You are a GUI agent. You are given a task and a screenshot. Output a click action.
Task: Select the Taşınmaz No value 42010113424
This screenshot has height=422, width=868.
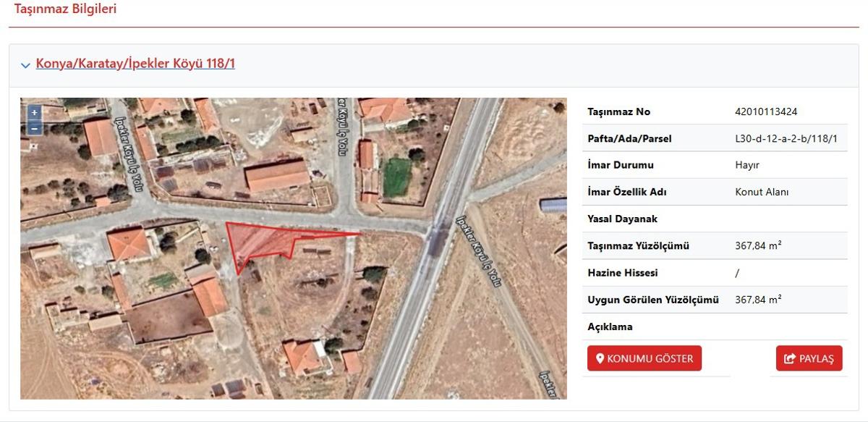tap(766, 111)
